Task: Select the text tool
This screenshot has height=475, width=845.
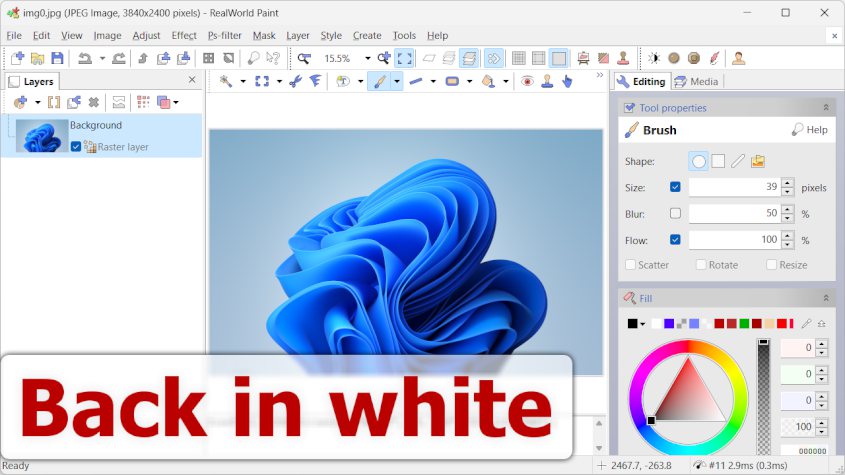Action: 342,81
